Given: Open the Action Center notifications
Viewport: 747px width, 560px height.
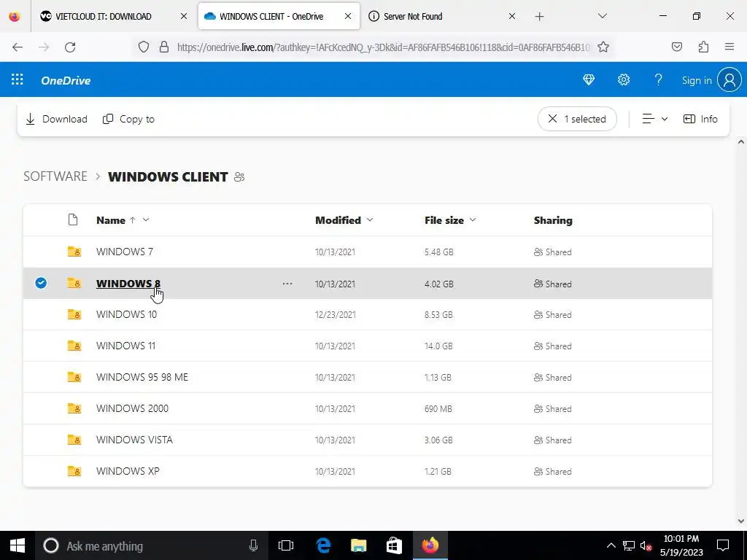Looking at the screenshot, I should point(723,545).
